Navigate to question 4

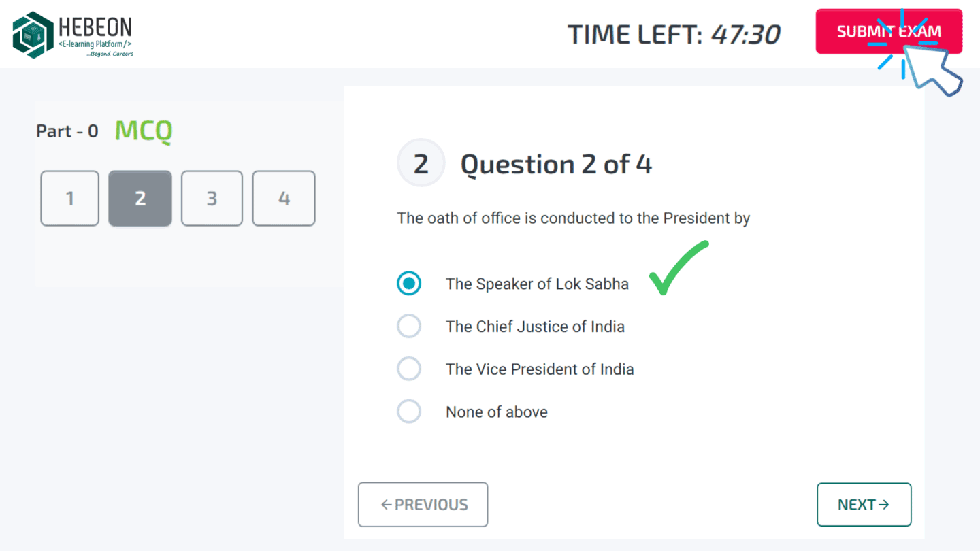coord(283,198)
